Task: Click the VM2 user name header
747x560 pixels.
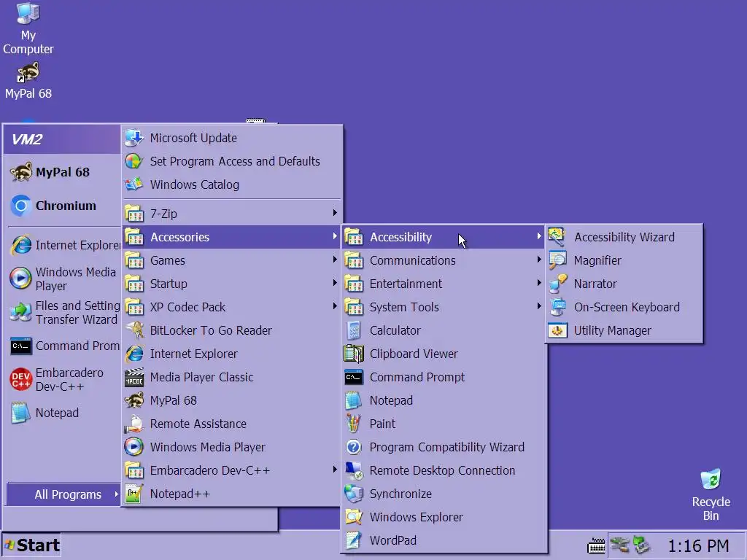Action: click(27, 139)
